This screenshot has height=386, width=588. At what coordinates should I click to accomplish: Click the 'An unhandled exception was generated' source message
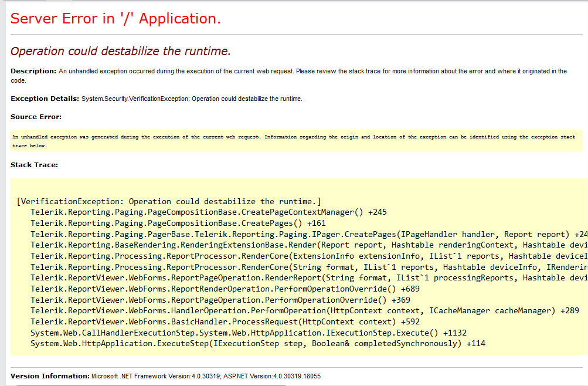click(x=293, y=141)
